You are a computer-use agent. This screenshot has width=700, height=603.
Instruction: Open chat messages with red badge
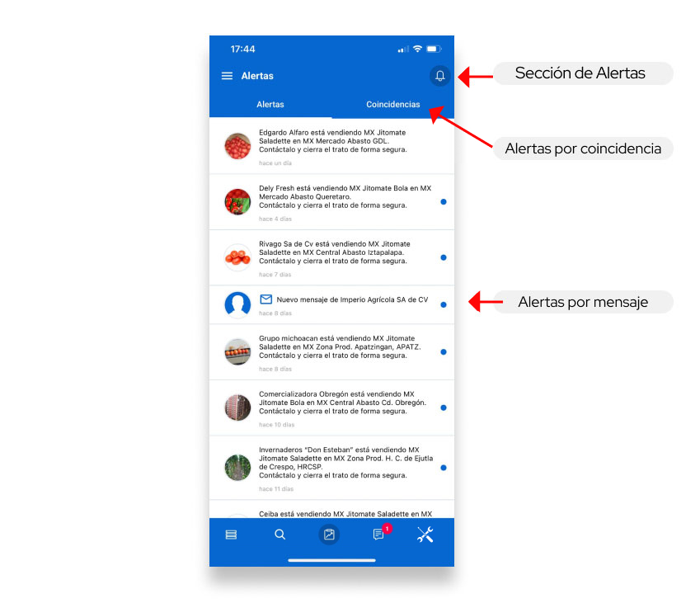coord(378,535)
